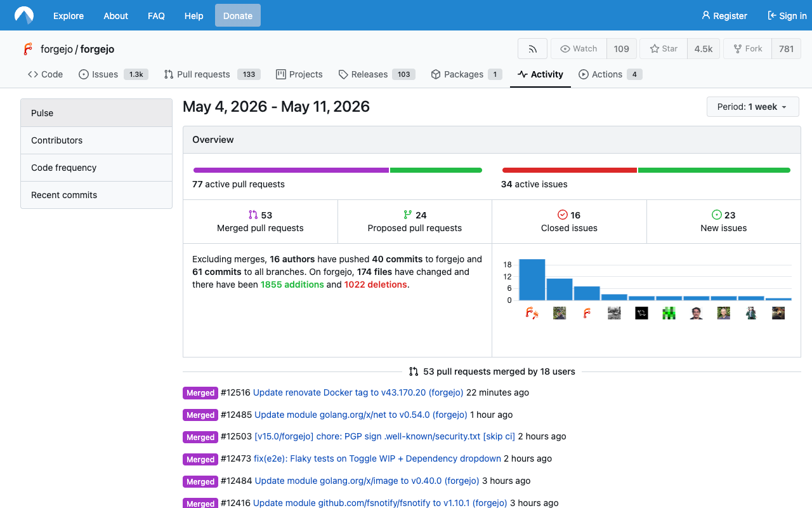The height and width of the screenshot is (508, 812).
Task: Star the forgejo repository
Action: pyautogui.click(x=664, y=49)
